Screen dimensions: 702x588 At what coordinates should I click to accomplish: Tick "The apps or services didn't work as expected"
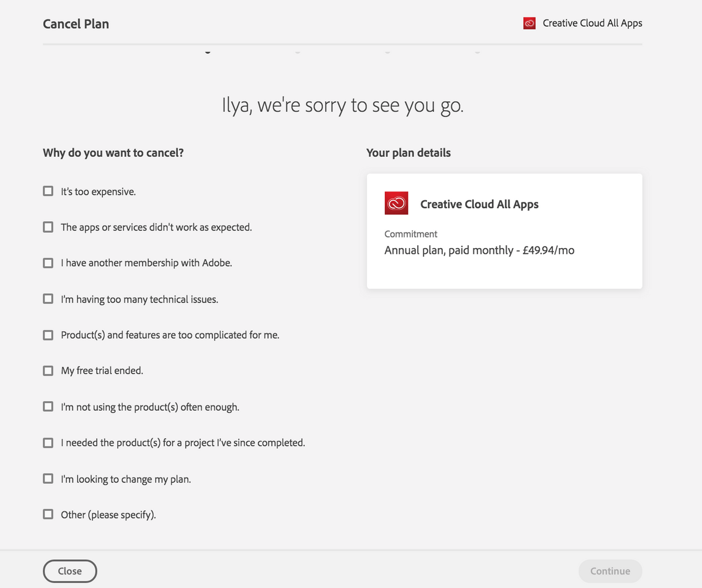tap(48, 227)
